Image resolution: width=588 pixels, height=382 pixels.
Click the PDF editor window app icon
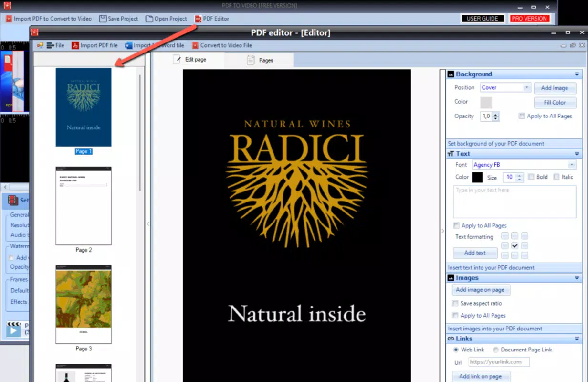[34, 32]
